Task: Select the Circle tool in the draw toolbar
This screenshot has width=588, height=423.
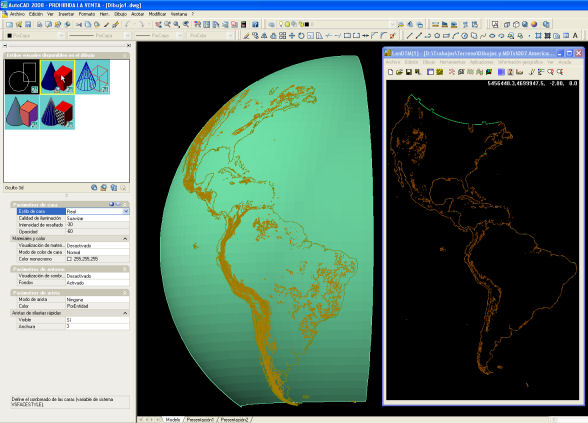Action: pos(437,36)
